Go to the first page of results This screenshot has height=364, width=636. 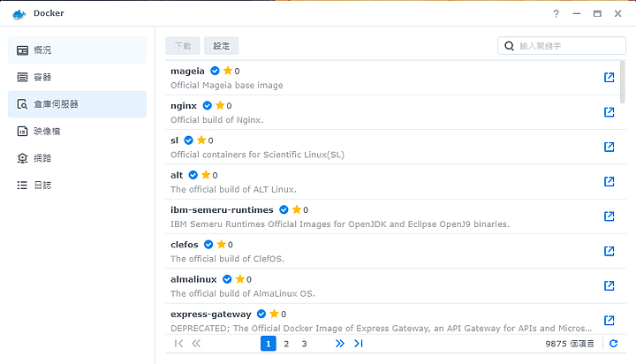178,344
